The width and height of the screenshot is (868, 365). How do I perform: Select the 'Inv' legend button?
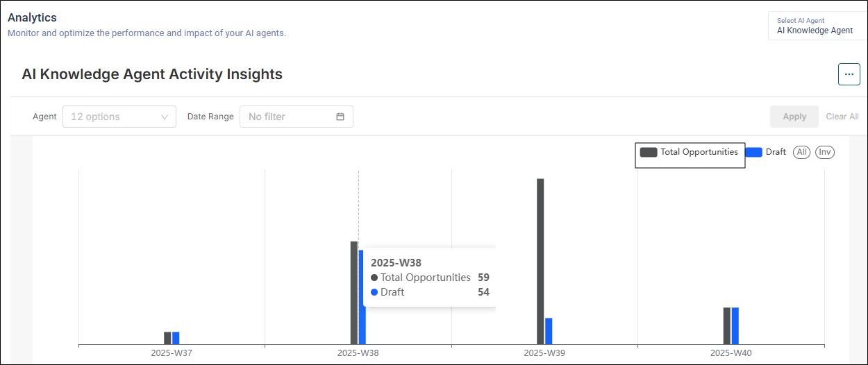pos(824,153)
